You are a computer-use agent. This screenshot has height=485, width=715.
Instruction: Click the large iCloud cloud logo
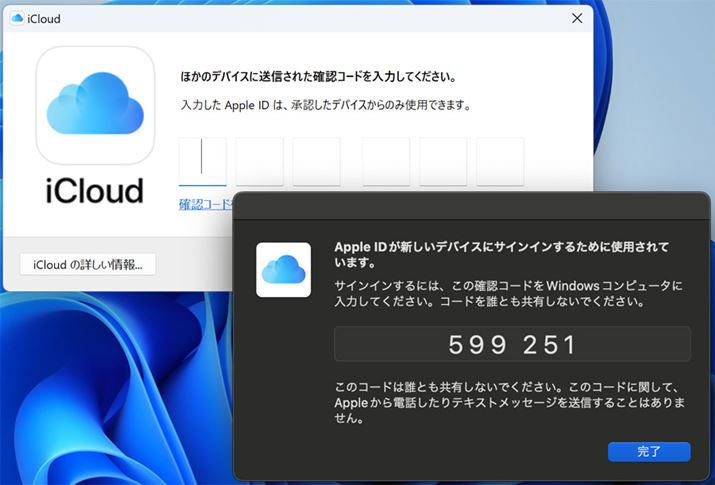(95, 105)
